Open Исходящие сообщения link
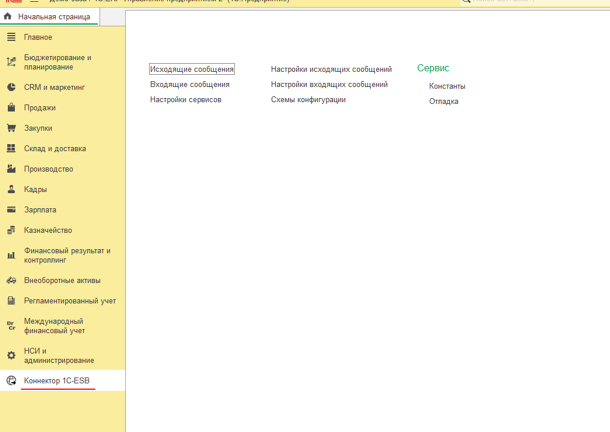This screenshot has width=610, height=432. (x=192, y=69)
